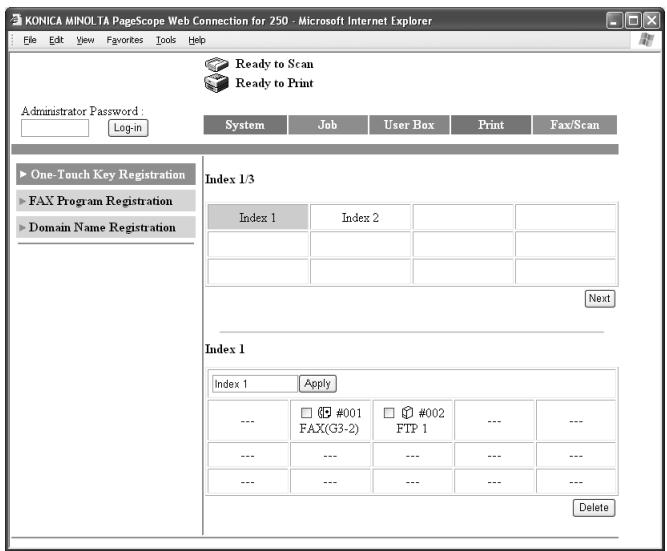Click the Windows flag logo in menu bar
The height and width of the screenshot is (551, 667).
(647, 40)
